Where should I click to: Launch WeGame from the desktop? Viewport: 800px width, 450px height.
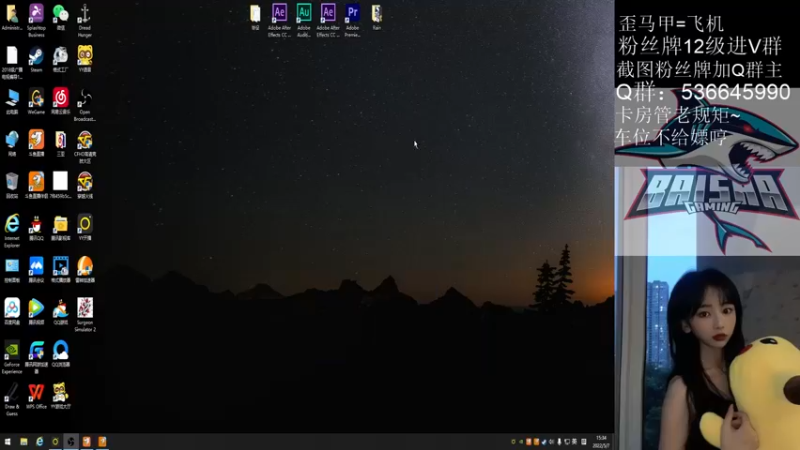point(36,102)
